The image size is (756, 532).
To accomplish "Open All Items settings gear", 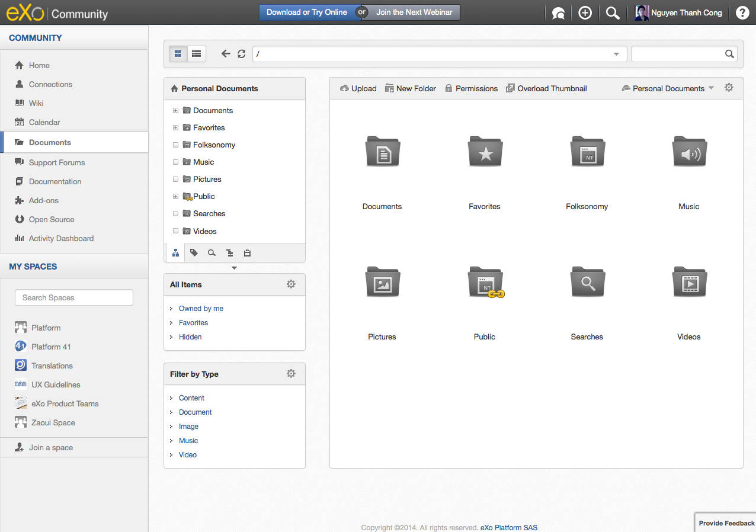I will click(x=291, y=284).
